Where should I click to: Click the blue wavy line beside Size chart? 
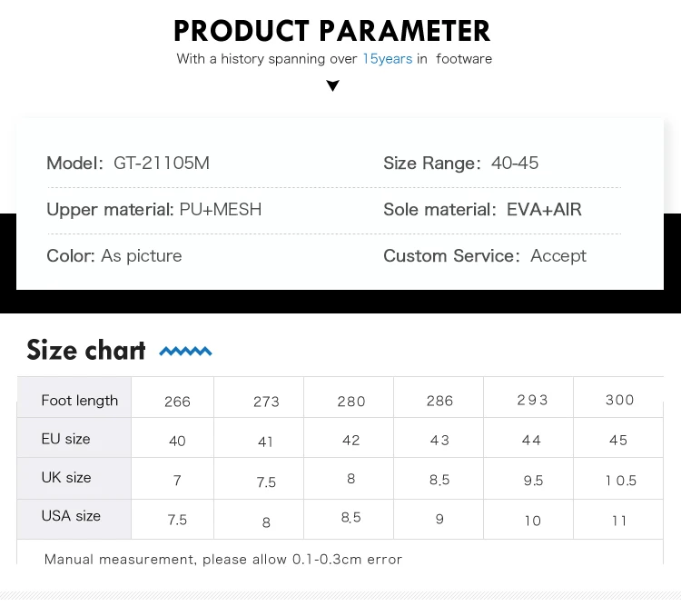coord(185,351)
